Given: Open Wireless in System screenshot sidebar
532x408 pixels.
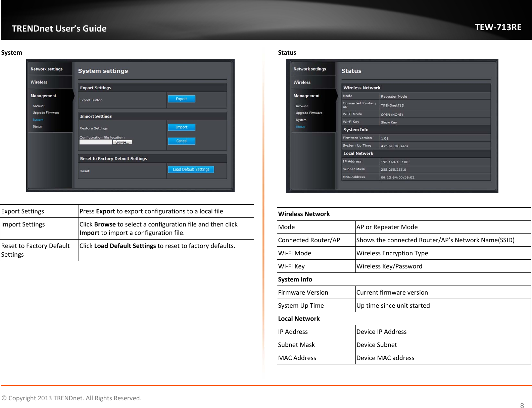Looking at the screenshot, I should [39, 82].
